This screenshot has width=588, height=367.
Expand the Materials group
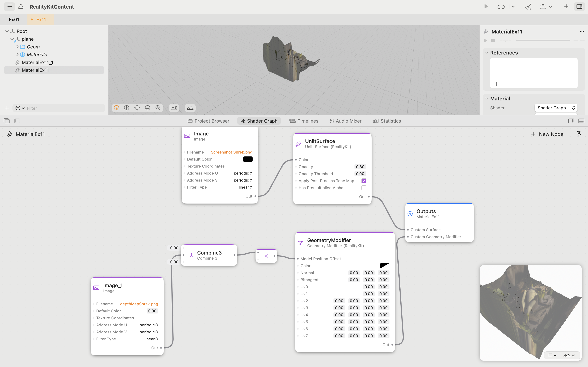click(x=17, y=54)
